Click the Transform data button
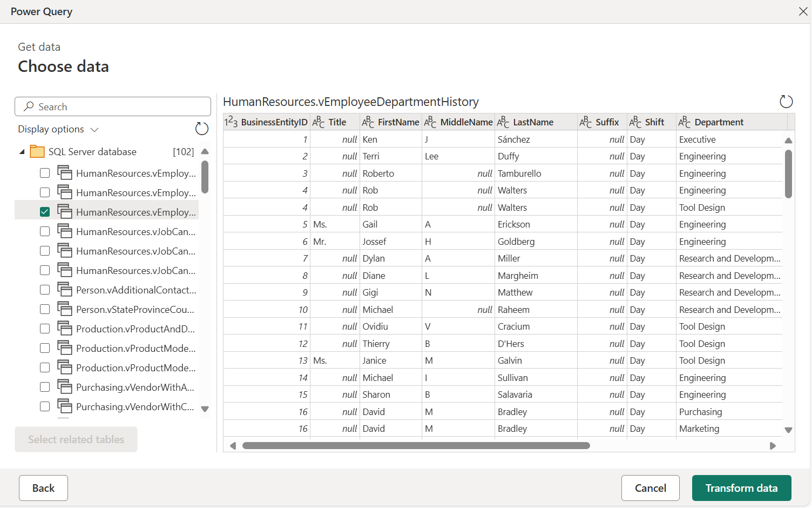Screen dimensions: 812x508 (741, 487)
